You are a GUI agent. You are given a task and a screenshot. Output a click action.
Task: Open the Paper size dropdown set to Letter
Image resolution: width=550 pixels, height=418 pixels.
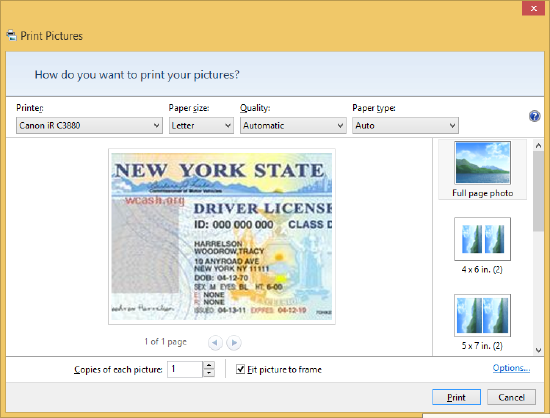coord(201,126)
